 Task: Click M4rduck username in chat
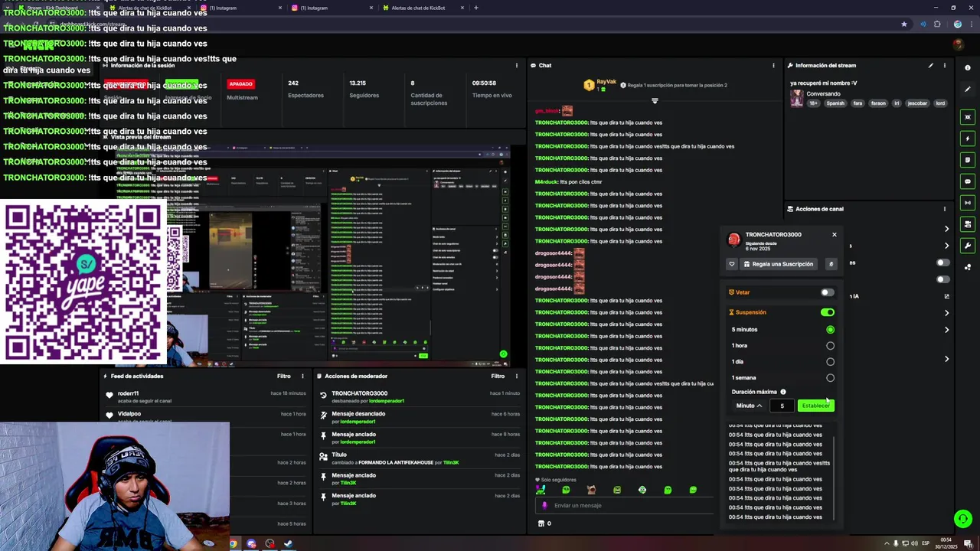[x=547, y=182]
